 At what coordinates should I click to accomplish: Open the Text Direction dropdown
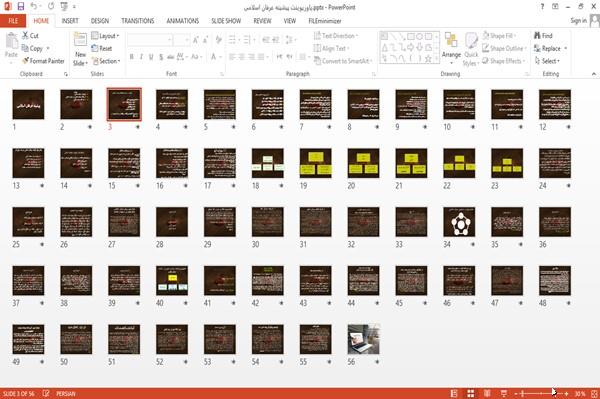336,36
